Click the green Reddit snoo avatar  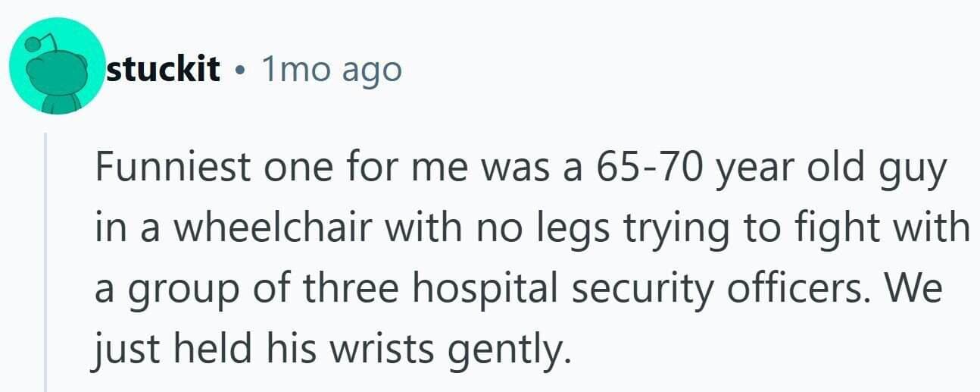point(55,66)
